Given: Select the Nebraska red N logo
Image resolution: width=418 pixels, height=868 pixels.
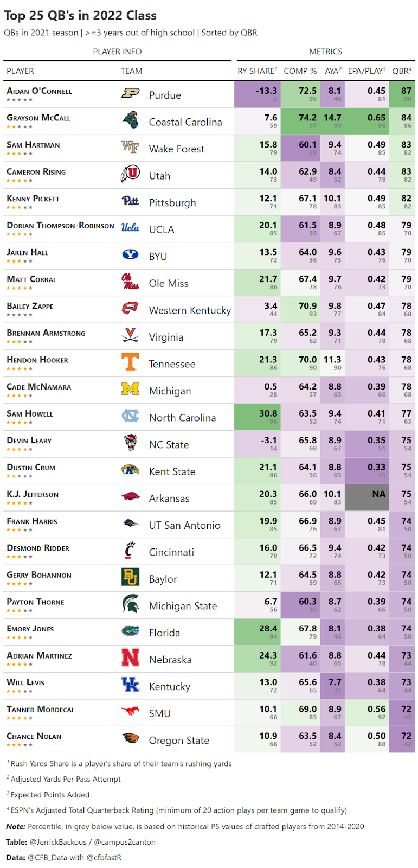Looking at the screenshot, I should (x=130, y=658).
